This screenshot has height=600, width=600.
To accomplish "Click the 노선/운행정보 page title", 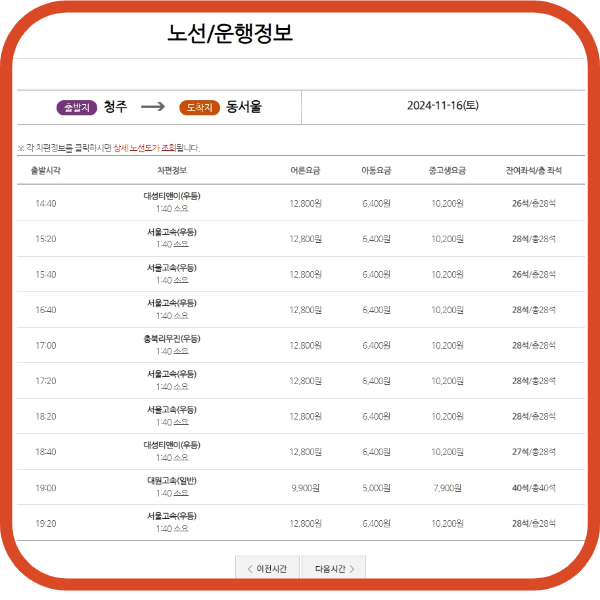I will (x=230, y=33).
